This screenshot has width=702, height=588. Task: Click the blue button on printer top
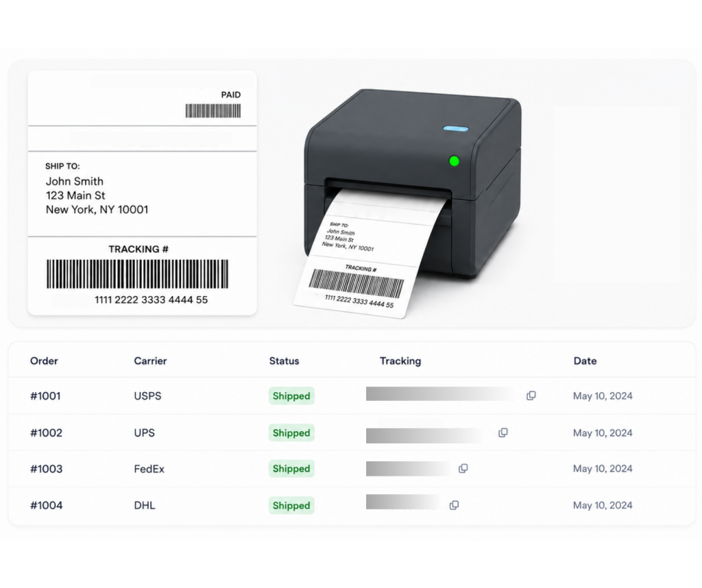coord(456,129)
